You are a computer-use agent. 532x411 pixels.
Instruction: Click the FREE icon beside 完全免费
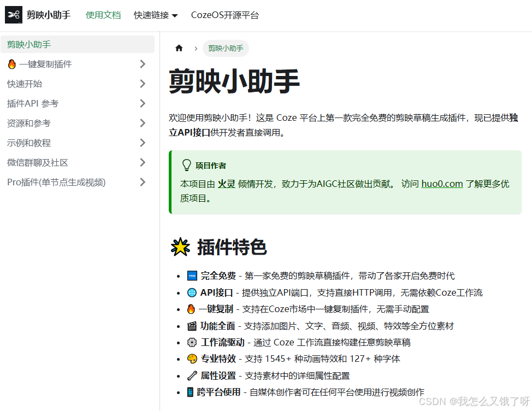(x=192, y=275)
